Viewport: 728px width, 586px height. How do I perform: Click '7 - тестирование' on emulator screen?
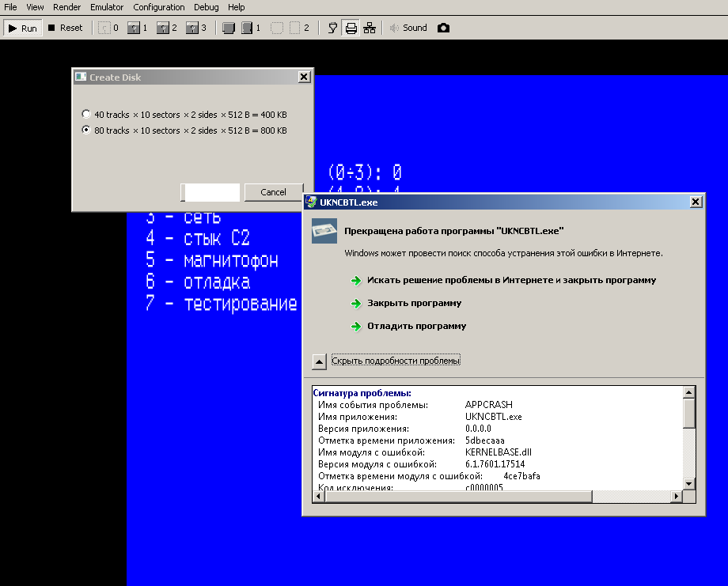[x=222, y=304]
